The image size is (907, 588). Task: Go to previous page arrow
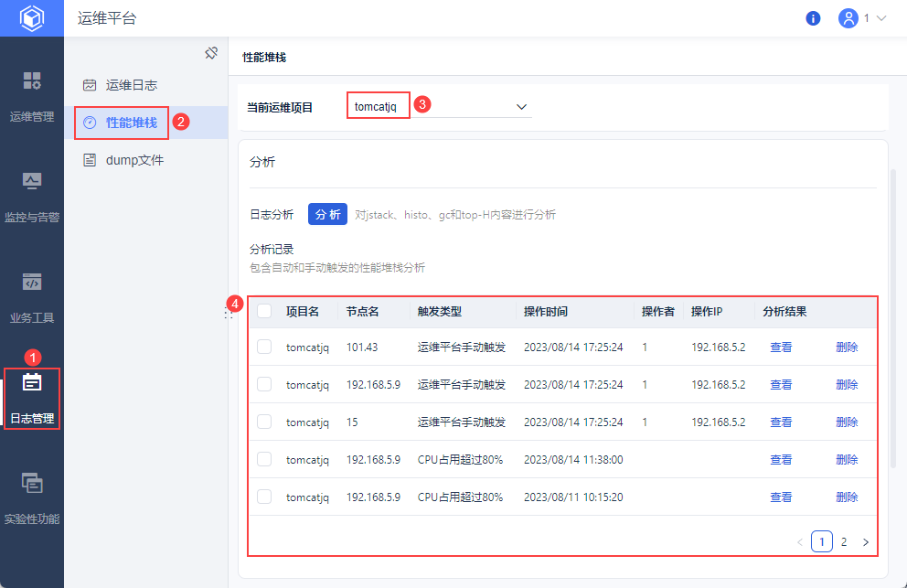(x=800, y=542)
